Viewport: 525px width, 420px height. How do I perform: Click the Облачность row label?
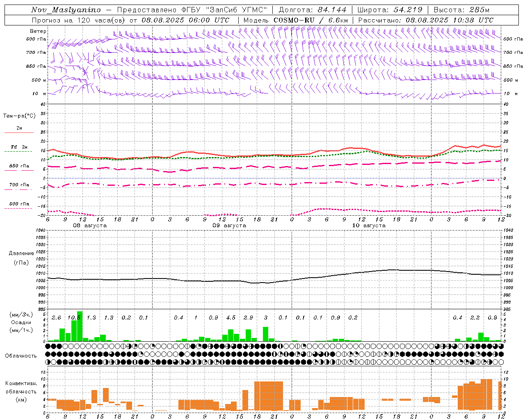[x=21, y=356]
